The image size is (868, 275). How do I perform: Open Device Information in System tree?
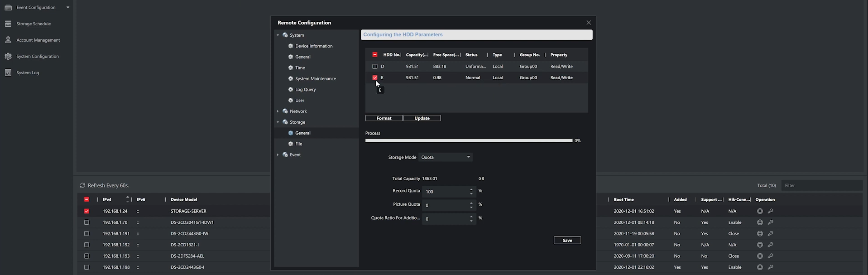pyautogui.click(x=313, y=46)
